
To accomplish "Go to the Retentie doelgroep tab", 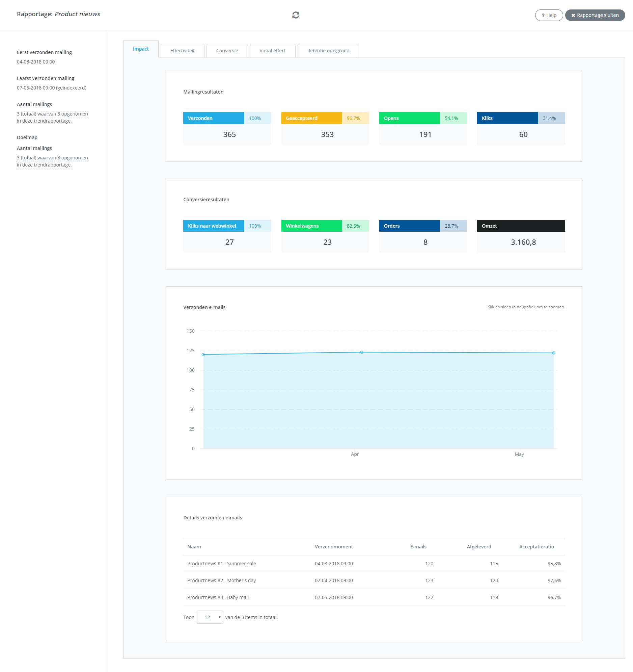I will (328, 51).
